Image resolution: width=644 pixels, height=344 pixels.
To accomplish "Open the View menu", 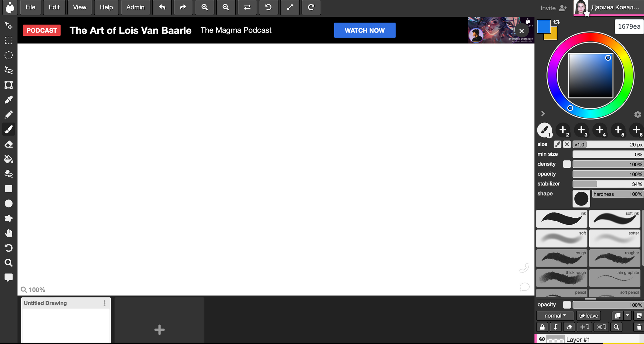I will (x=80, y=7).
